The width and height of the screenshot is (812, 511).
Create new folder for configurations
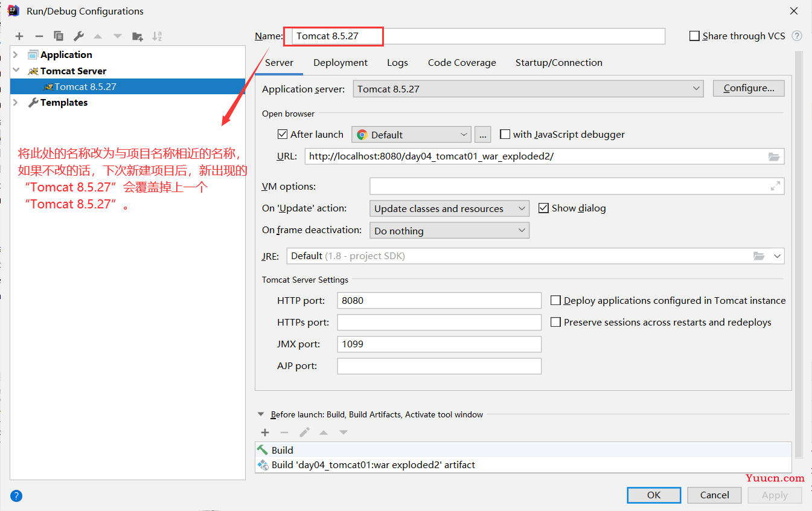(138, 36)
